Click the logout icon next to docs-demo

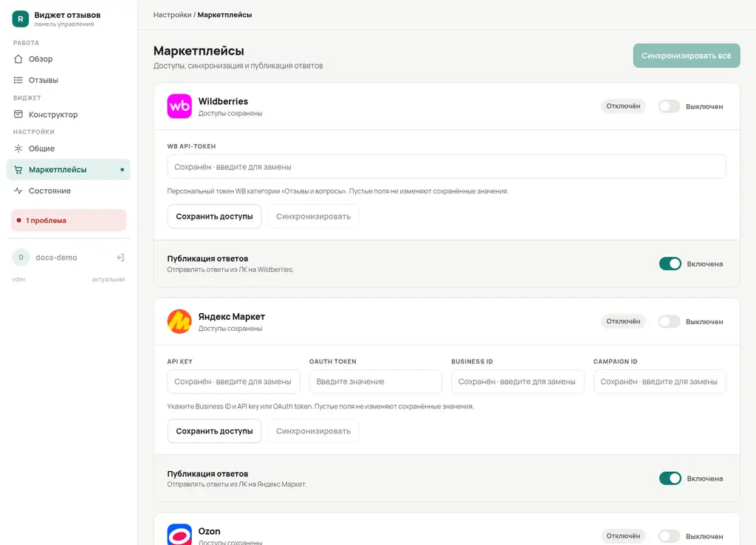(x=120, y=258)
